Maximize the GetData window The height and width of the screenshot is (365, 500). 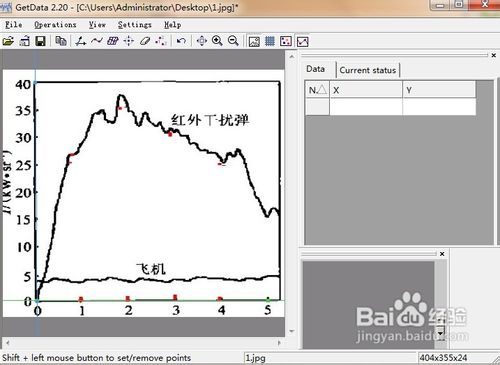(x=459, y=5)
